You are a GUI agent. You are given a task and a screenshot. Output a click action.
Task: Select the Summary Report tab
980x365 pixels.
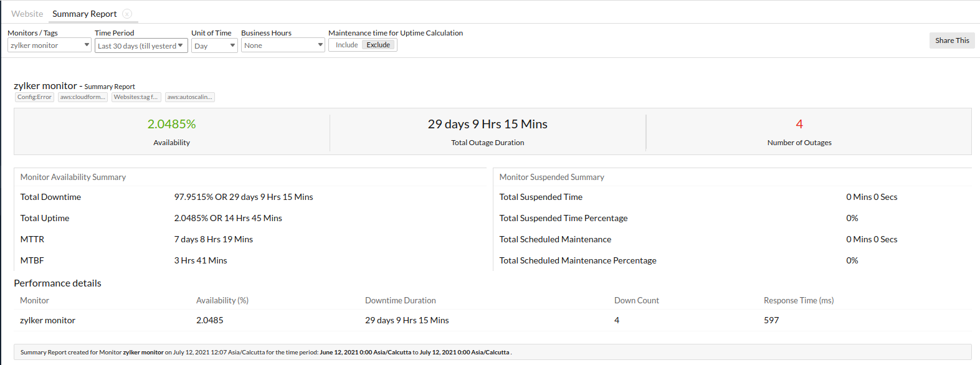(x=84, y=14)
